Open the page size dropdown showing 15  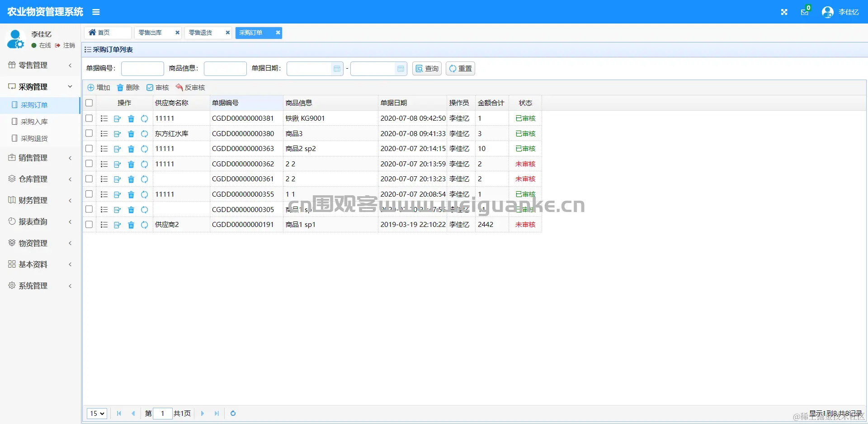click(97, 413)
